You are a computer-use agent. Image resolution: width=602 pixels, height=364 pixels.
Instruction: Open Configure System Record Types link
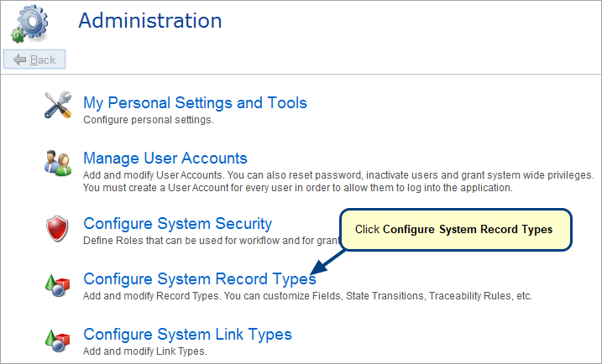click(x=199, y=279)
